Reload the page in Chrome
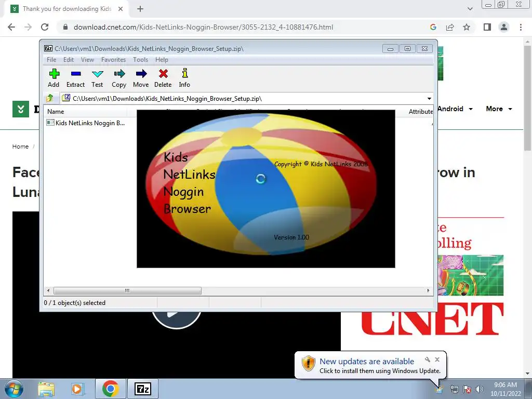This screenshot has width=532, height=399. [45, 27]
